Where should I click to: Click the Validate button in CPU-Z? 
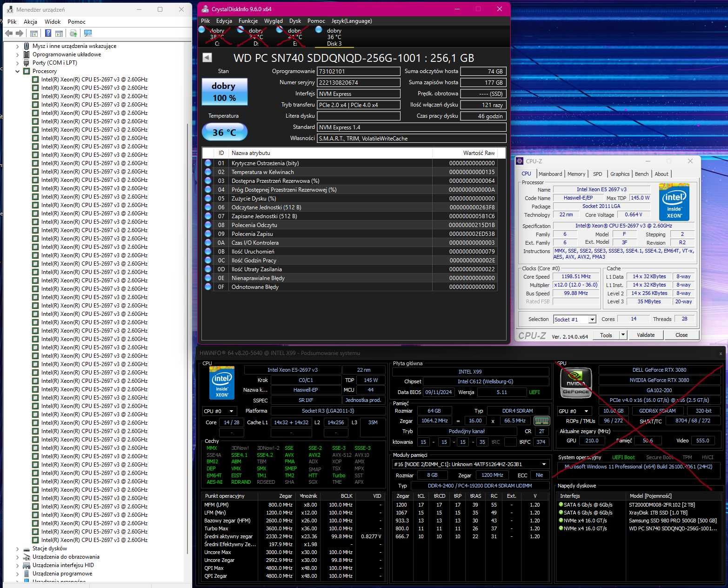pyautogui.click(x=646, y=335)
